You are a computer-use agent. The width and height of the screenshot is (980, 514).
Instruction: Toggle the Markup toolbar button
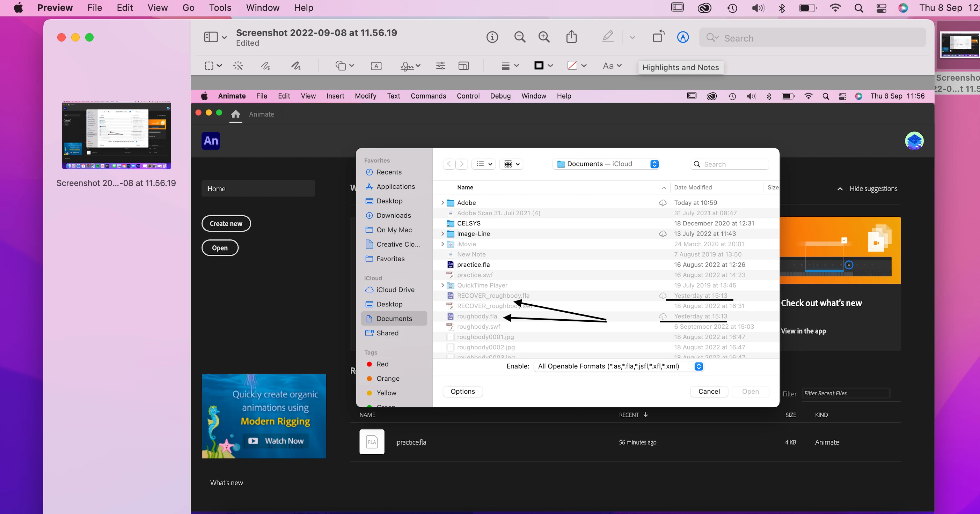point(683,37)
